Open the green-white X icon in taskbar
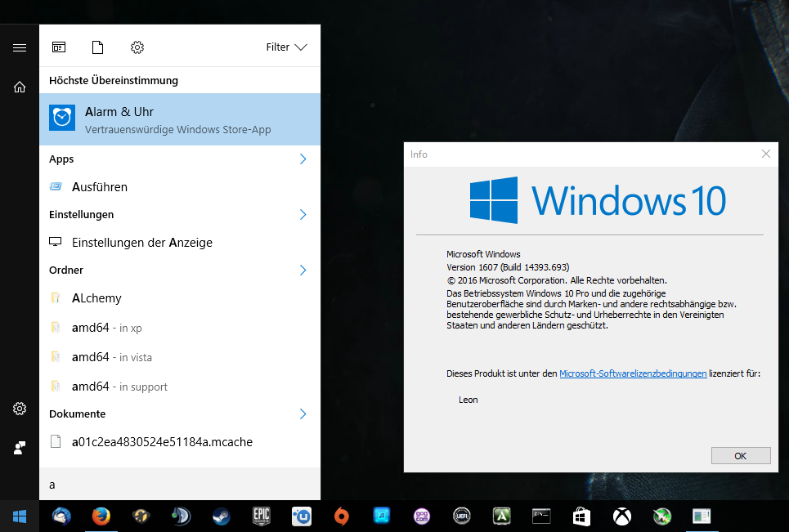Viewport: 789px width, 532px height. pos(661,516)
